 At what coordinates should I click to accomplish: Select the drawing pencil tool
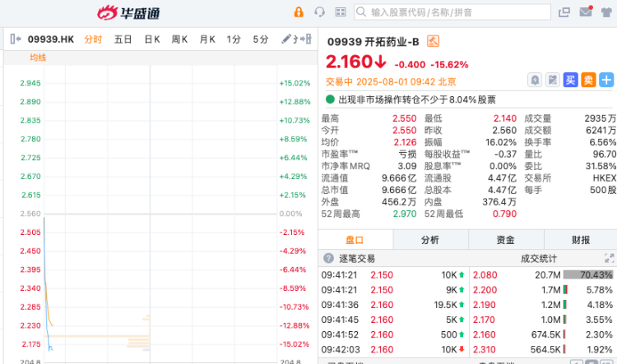[x=287, y=39]
